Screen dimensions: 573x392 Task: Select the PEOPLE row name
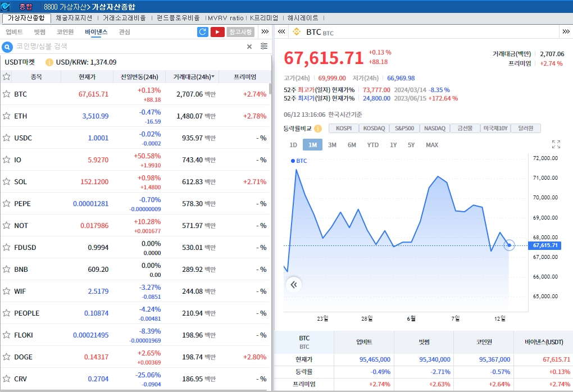pos(26,313)
